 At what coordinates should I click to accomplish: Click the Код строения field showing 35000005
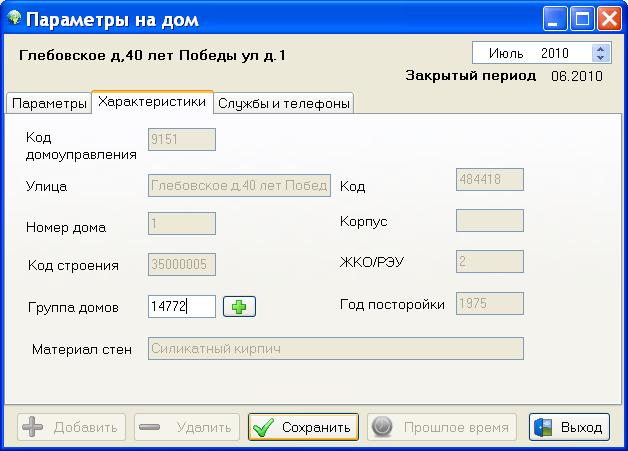pyautogui.click(x=182, y=264)
